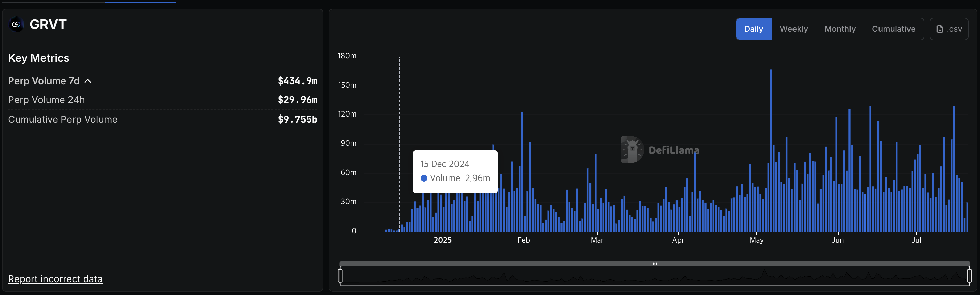Click the tallest May volume bar

(771, 150)
